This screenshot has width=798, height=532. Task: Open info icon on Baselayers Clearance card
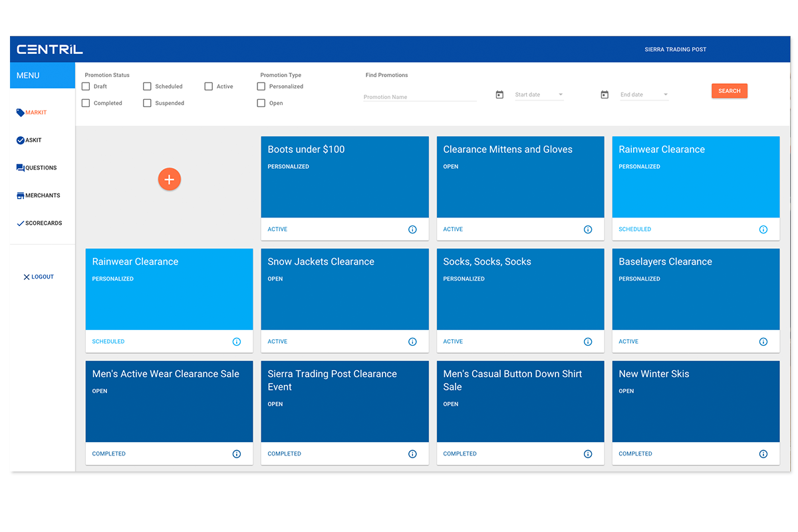pyautogui.click(x=763, y=342)
